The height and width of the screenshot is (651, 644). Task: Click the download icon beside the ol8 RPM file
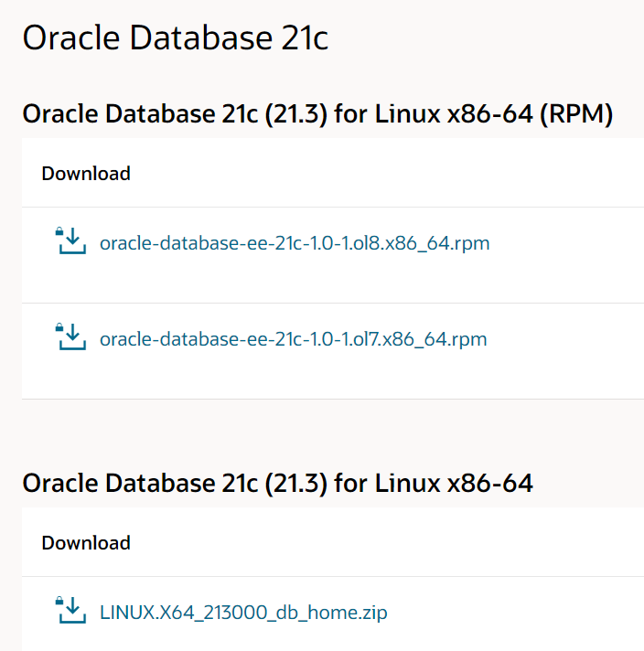tap(71, 243)
